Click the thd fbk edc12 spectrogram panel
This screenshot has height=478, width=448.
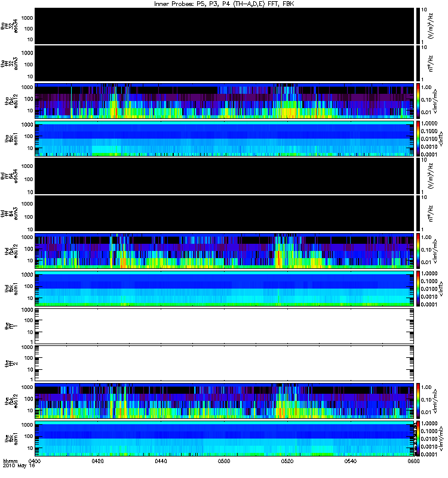tap(224, 251)
